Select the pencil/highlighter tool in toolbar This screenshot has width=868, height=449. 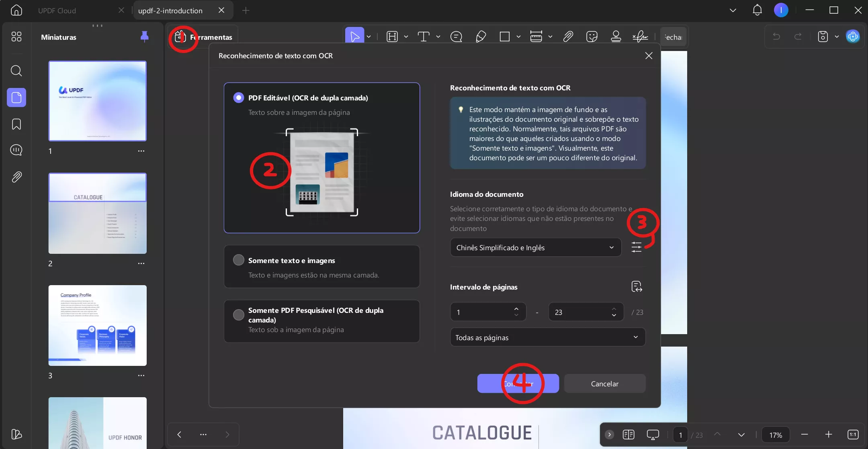click(x=481, y=37)
